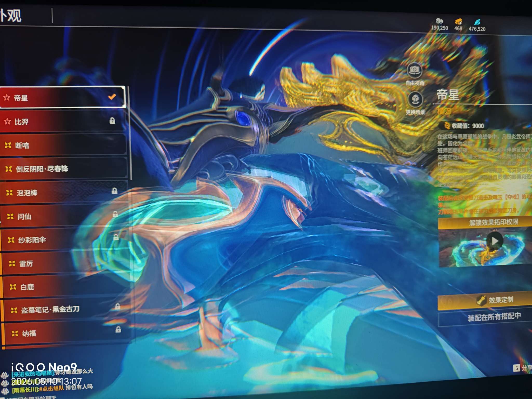The width and height of the screenshot is (532, 399).
Task: Click the 190,250 currency amount
Action: [440, 28]
